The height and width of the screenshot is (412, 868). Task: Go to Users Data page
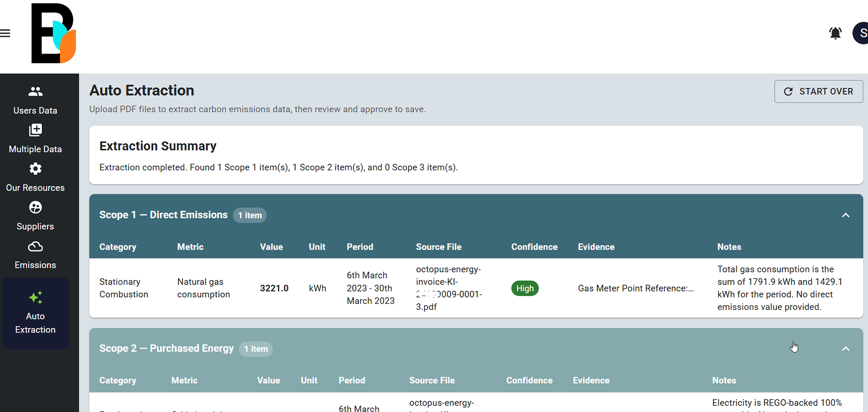click(x=36, y=110)
